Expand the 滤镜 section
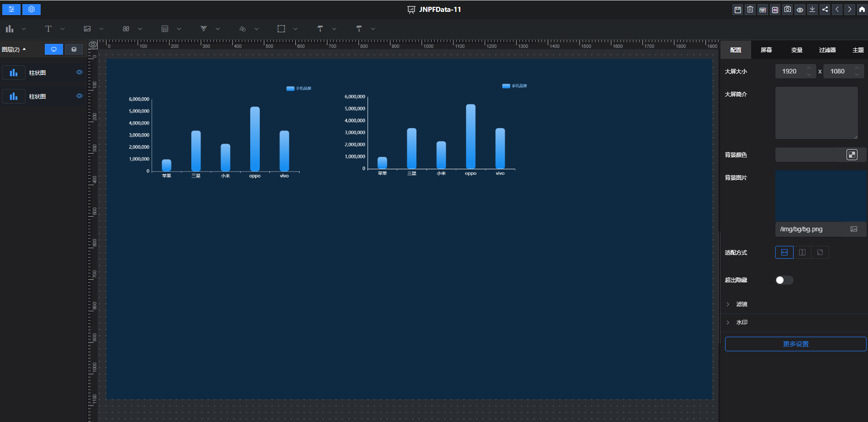The image size is (868, 422). (x=742, y=304)
